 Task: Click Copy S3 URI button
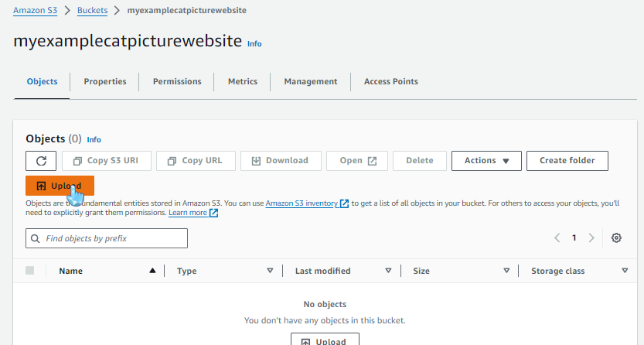[x=107, y=161]
